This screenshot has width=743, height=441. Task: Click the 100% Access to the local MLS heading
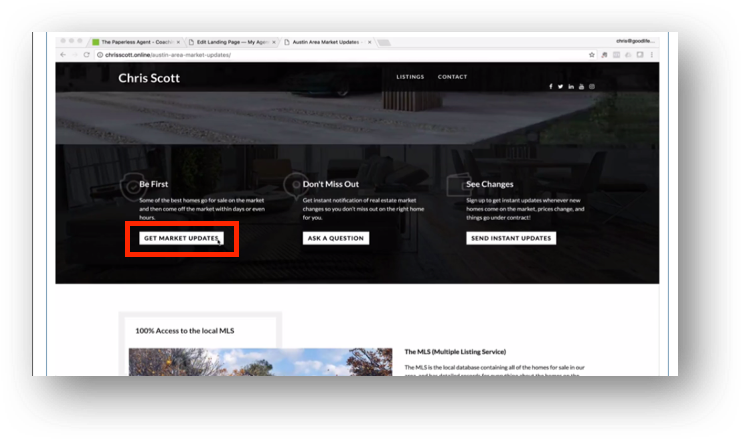pyautogui.click(x=185, y=331)
